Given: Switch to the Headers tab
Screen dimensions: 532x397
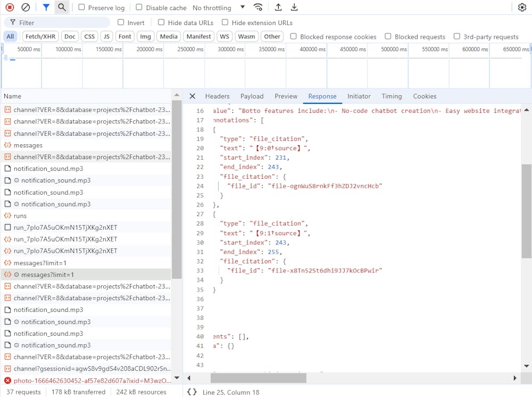Looking at the screenshot, I should (x=217, y=96).
